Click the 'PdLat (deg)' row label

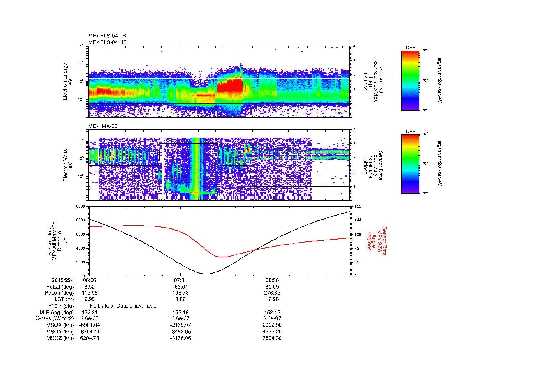point(60,287)
